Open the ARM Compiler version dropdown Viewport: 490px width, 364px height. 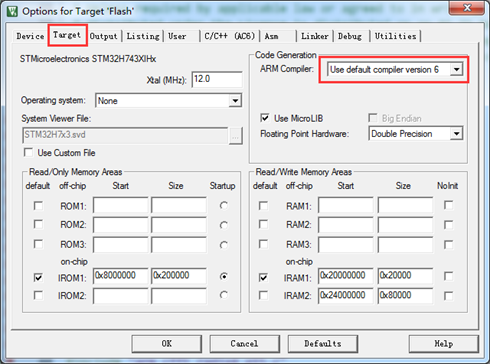456,70
